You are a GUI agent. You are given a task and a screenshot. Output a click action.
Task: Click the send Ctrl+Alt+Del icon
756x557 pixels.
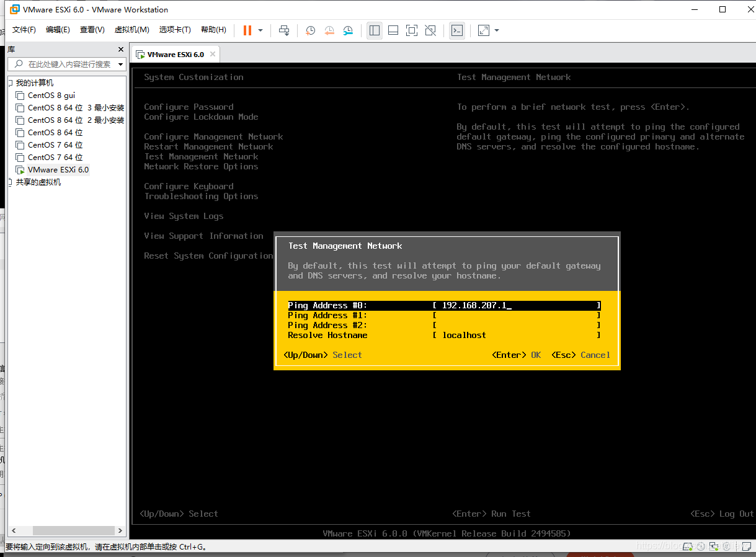click(x=284, y=30)
